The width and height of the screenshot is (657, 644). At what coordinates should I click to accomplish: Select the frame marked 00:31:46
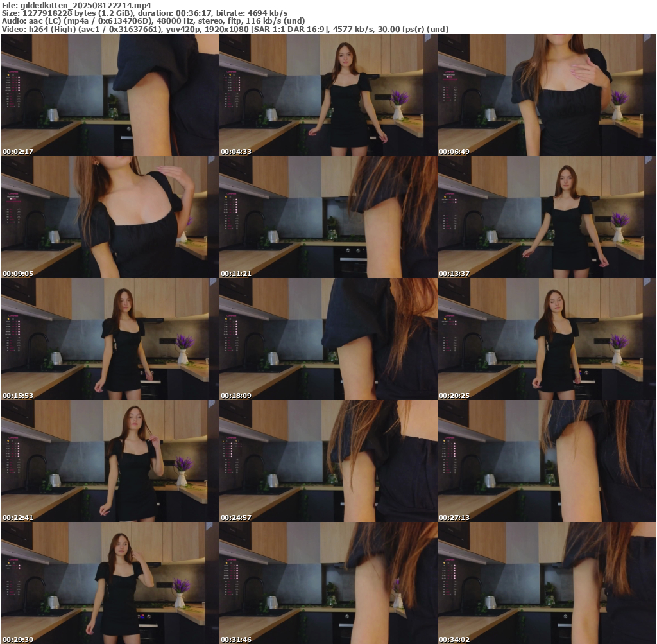pyautogui.click(x=328, y=583)
